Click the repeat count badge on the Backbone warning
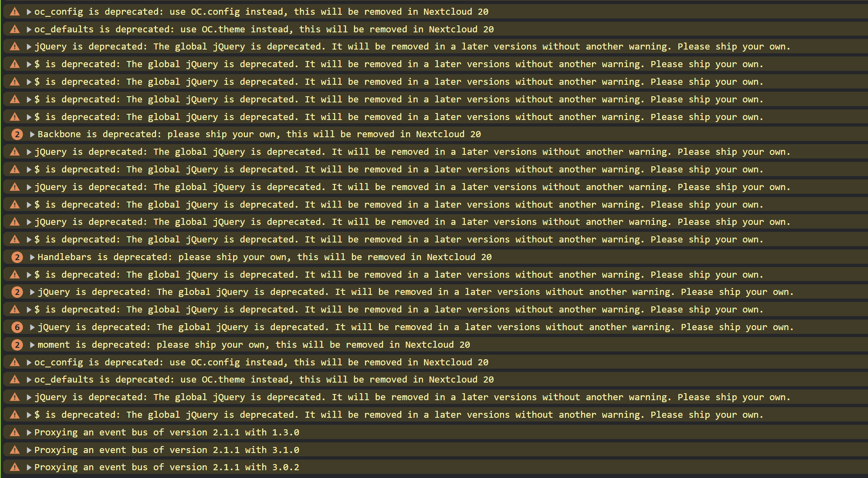The height and width of the screenshot is (478, 868). (x=17, y=134)
